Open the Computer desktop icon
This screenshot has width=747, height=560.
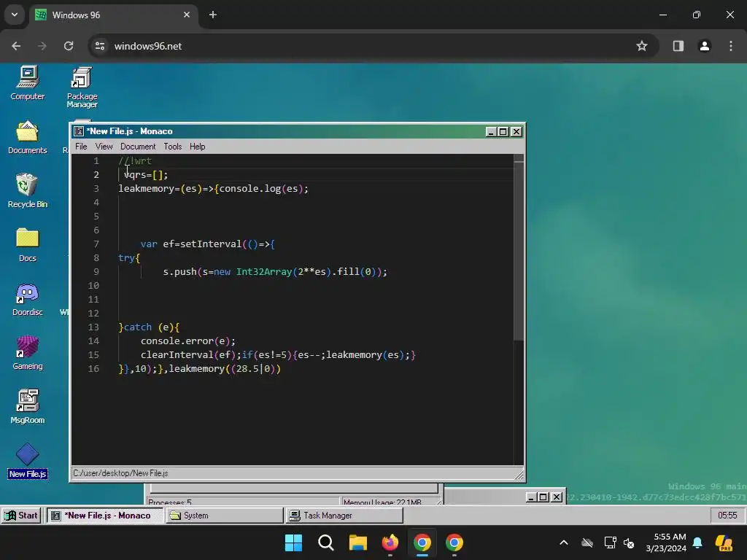click(27, 83)
